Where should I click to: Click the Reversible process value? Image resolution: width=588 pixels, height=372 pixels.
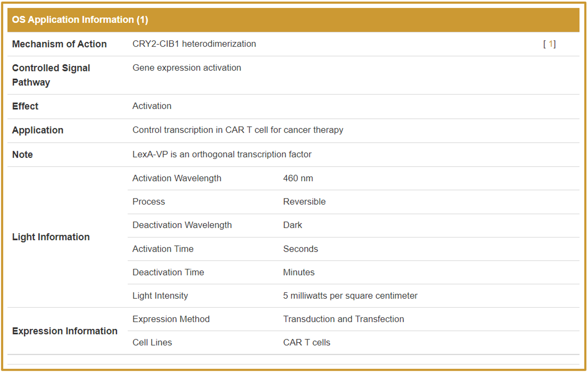pos(304,202)
